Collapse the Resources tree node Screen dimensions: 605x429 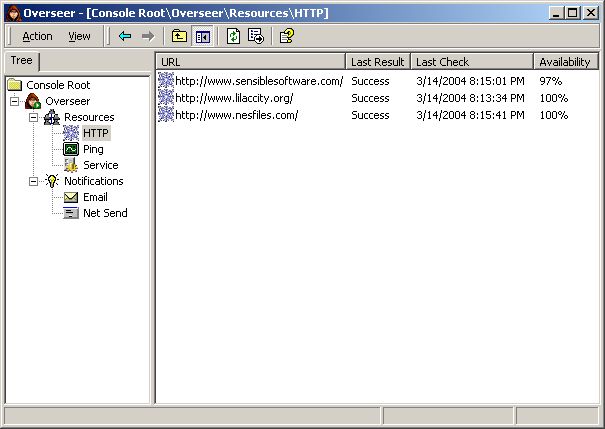point(34,117)
